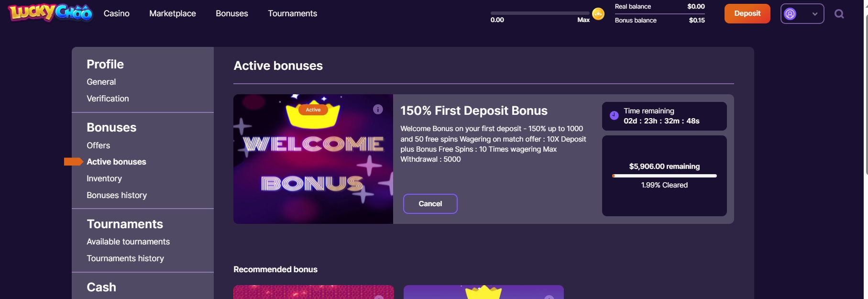Screen dimensions: 868x299
Task: Click the wagering cleared progress bar
Action: click(664, 176)
